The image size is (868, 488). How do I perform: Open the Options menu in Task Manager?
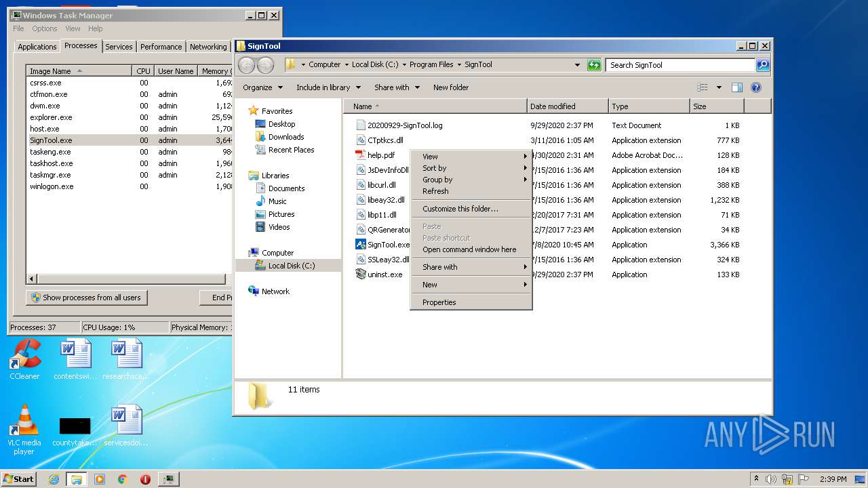click(x=44, y=28)
